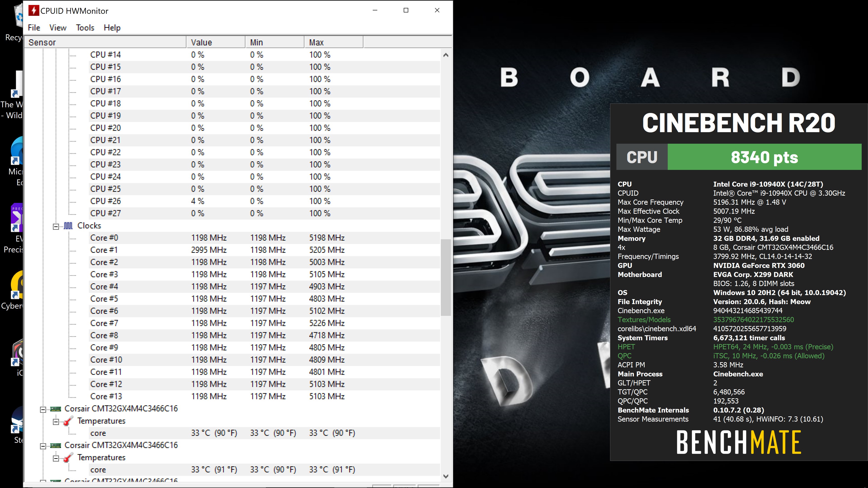868x488 pixels.
Task: Collapse second Corsair CMT32GX4M4C3466C16 node
Action: pos(43,446)
